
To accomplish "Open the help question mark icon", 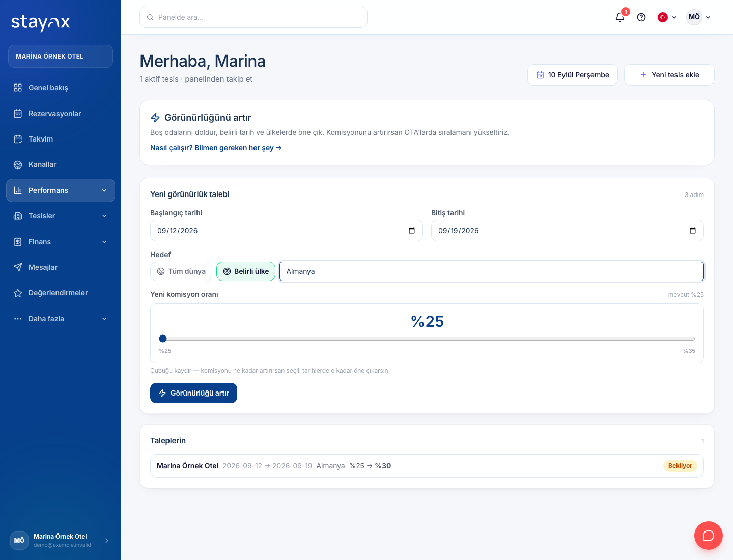I will pyautogui.click(x=641, y=17).
